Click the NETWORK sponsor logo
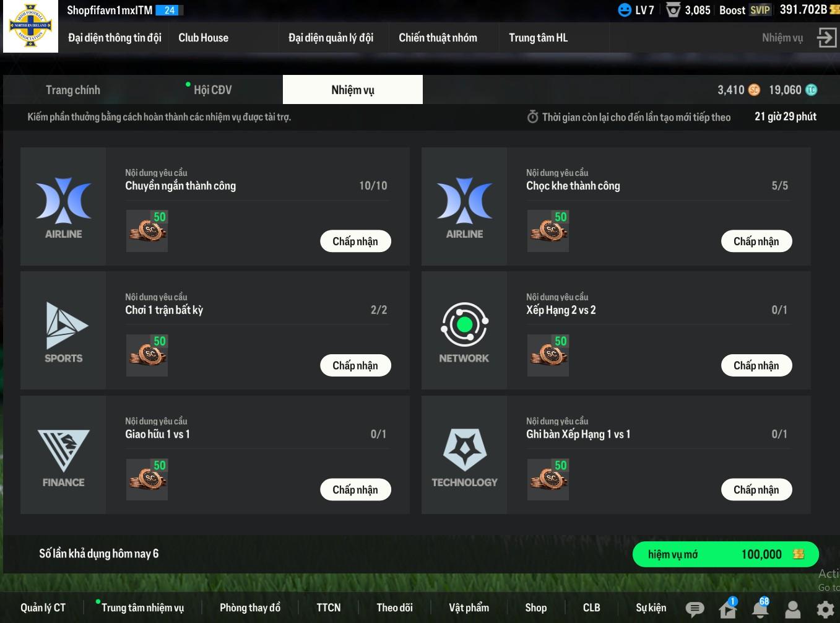 point(464,331)
